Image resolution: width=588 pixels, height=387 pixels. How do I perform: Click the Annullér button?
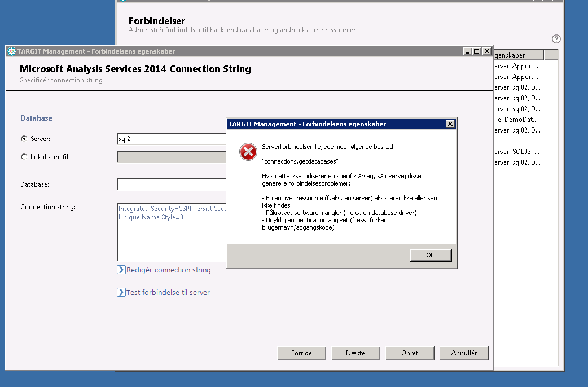tap(464, 353)
